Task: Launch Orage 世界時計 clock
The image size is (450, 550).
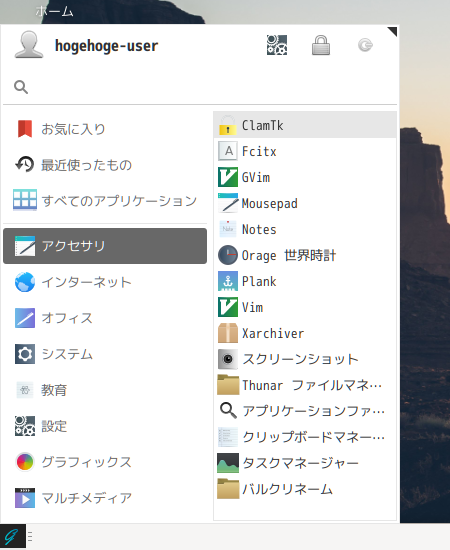Action: tap(305, 255)
